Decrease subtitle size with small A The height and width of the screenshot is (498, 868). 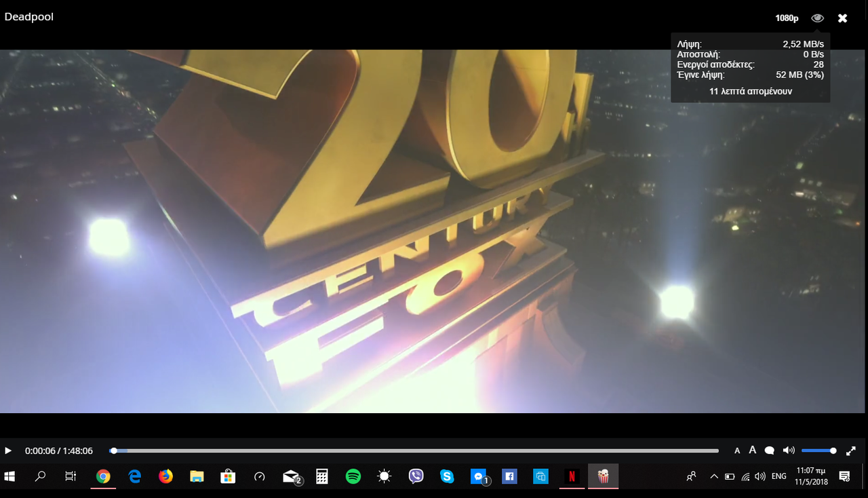[x=737, y=451]
